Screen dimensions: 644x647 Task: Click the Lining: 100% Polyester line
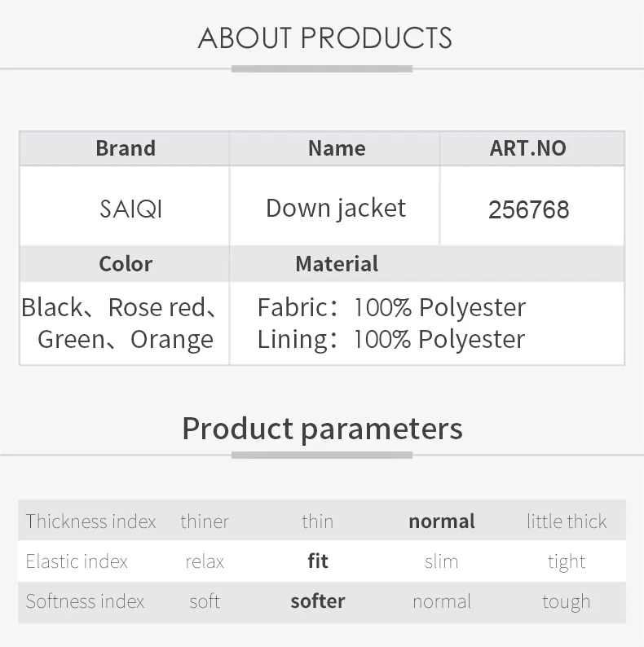tap(391, 339)
